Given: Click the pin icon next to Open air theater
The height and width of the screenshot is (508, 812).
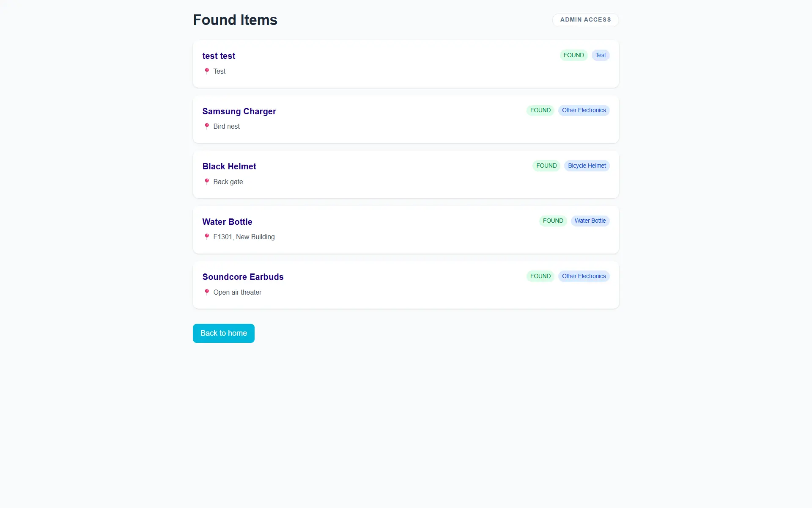Looking at the screenshot, I should click(x=207, y=292).
